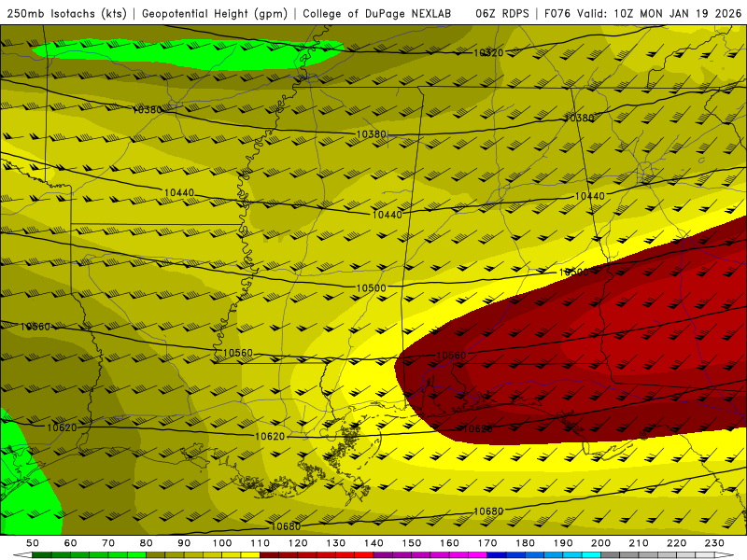Click the legend value 210
The image size is (747, 560).
639,543
